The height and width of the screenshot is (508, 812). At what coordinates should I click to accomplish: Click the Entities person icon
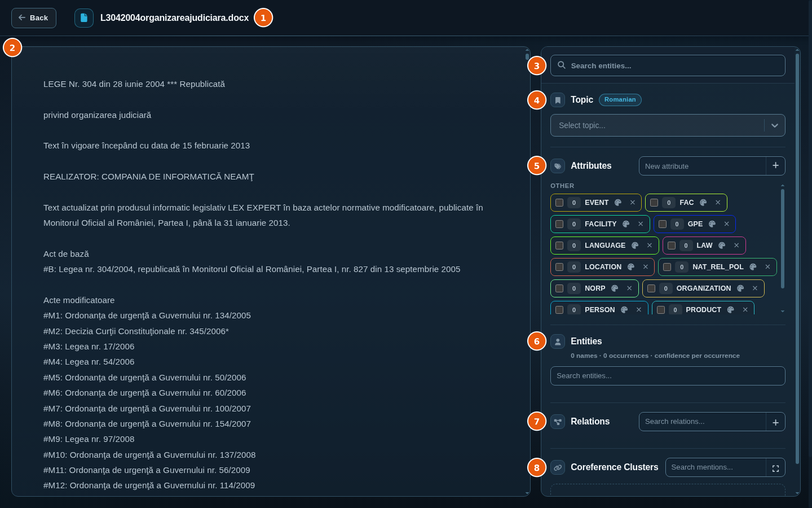point(558,341)
